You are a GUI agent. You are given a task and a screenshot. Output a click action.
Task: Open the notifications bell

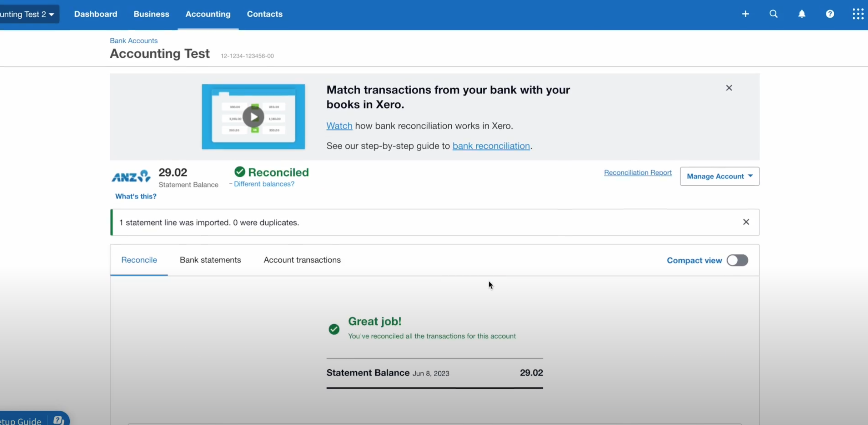pyautogui.click(x=802, y=14)
